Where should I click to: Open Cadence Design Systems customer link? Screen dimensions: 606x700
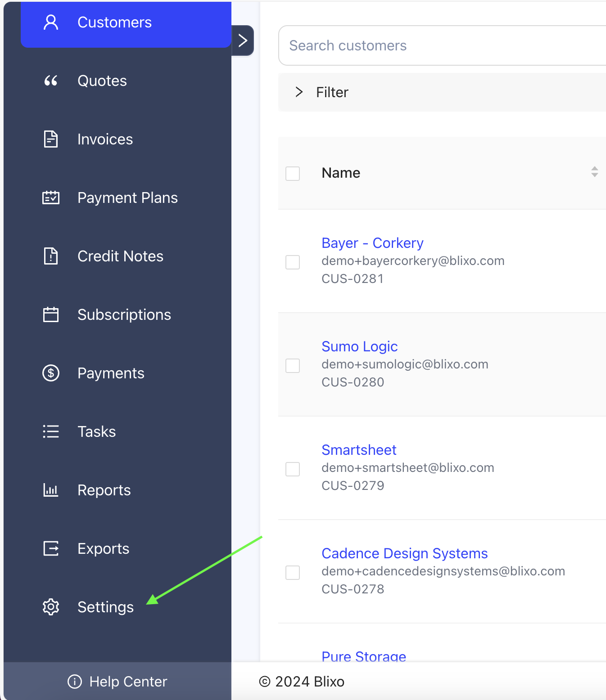coord(404,553)
